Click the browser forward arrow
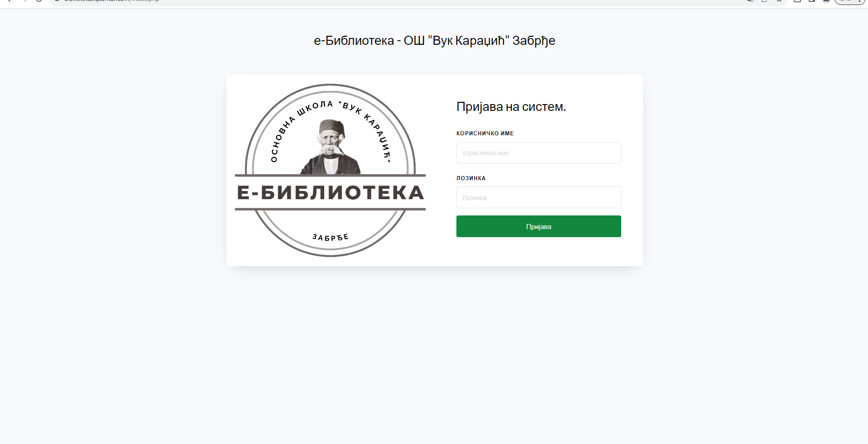 pos(24,1)
